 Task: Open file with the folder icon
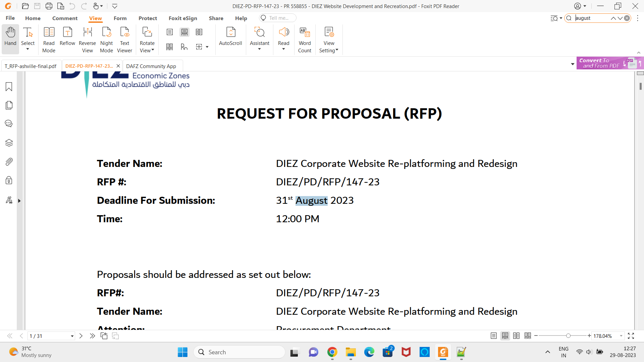pyautogui.click(x=25, y=6)
